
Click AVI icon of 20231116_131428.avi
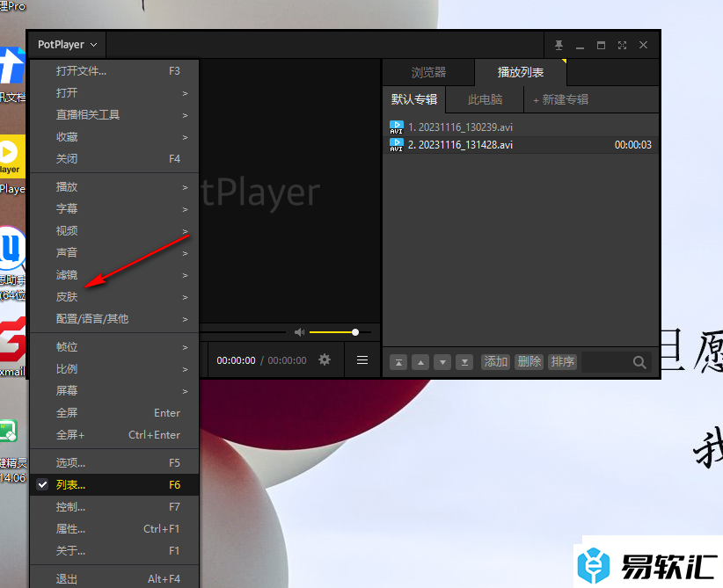pyautogui.click(x=397, y=145)
